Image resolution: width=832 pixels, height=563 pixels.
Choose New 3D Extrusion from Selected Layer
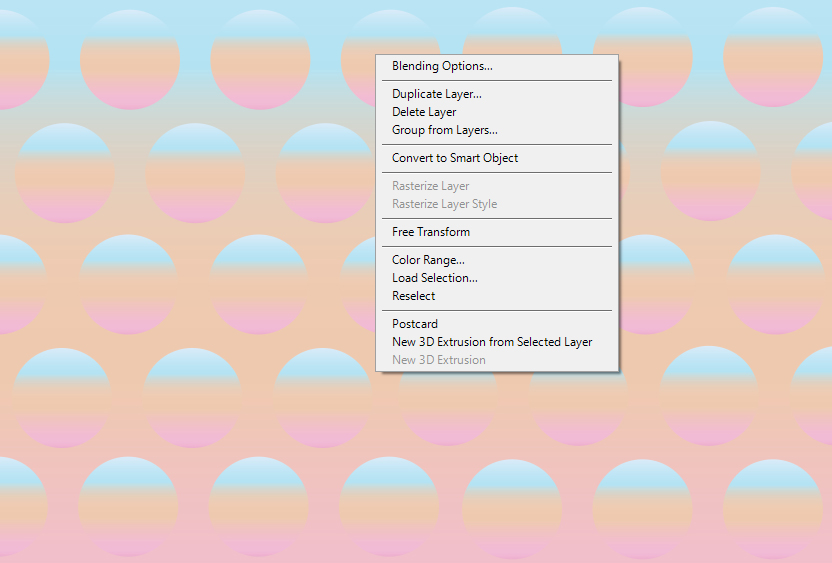point(497,342)
